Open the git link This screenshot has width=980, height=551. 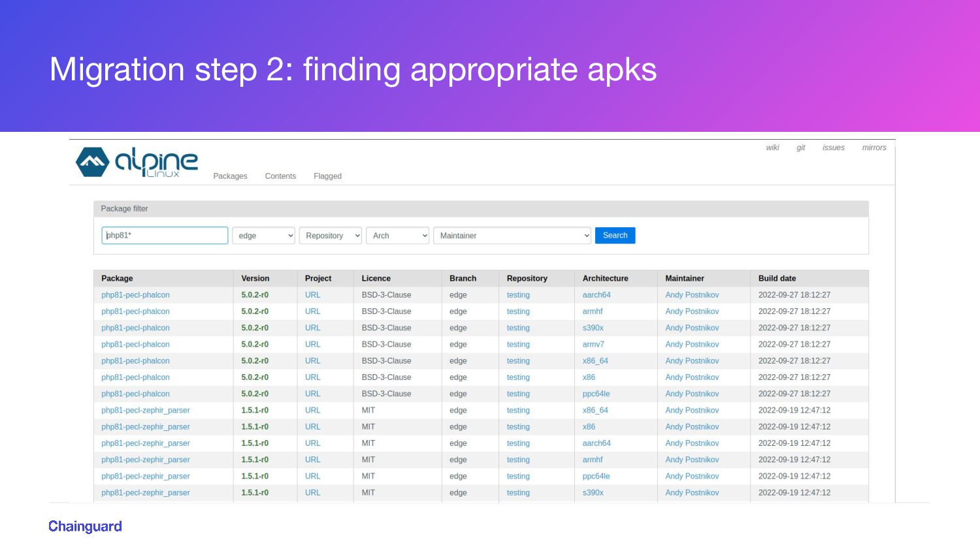(x=801, y=148)
